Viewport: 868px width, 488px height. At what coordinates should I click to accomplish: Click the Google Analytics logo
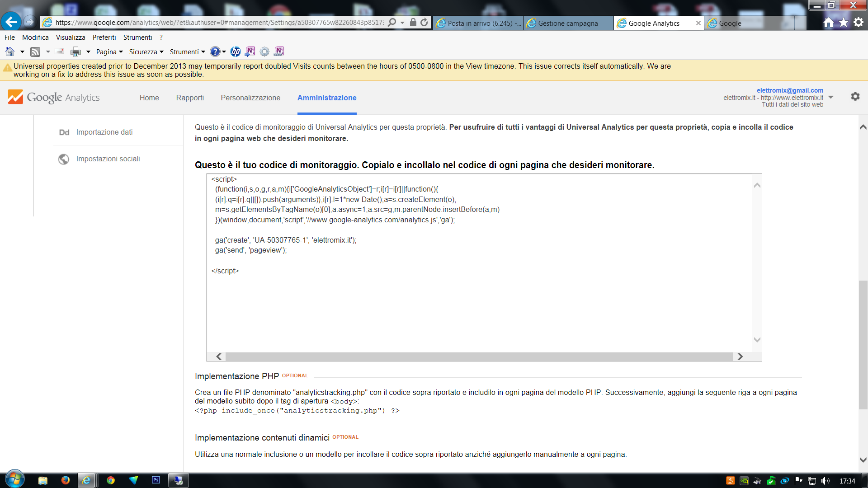[x=54, y=97]
